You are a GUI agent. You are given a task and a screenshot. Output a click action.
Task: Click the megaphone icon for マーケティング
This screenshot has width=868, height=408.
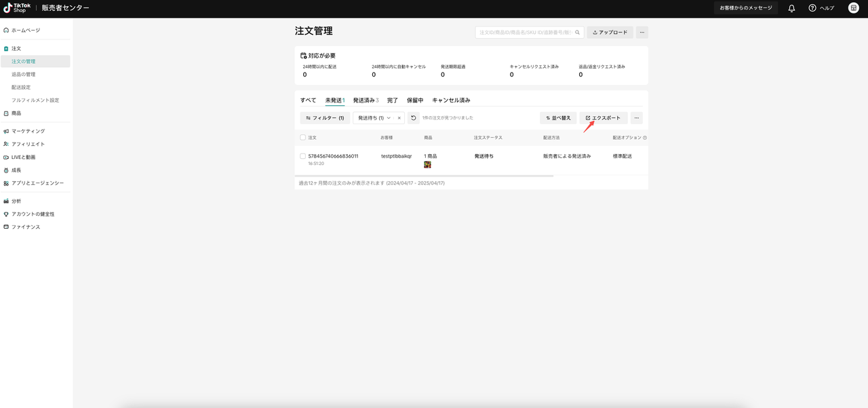coord(6,131)
